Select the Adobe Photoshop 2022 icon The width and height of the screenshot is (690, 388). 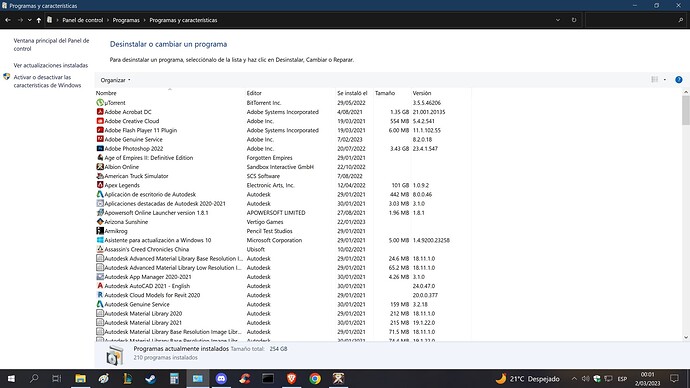(100, 149)
